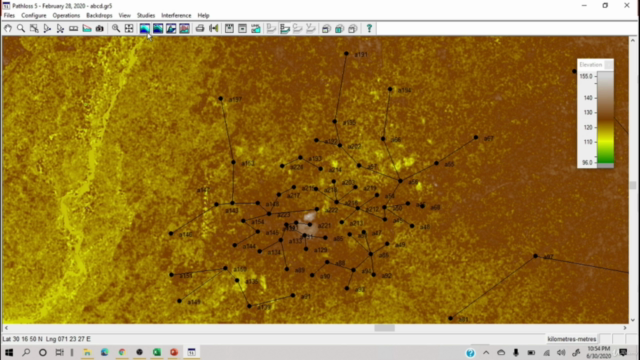
Task: Click the horizontal scrollbar thumb
Action: coord(384,328)
